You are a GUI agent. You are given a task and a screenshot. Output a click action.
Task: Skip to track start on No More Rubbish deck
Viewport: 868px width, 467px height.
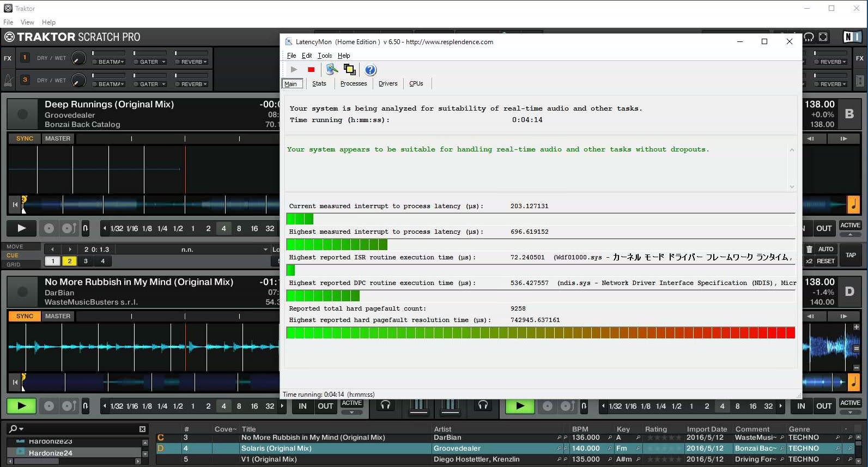(x=15, y=382)
